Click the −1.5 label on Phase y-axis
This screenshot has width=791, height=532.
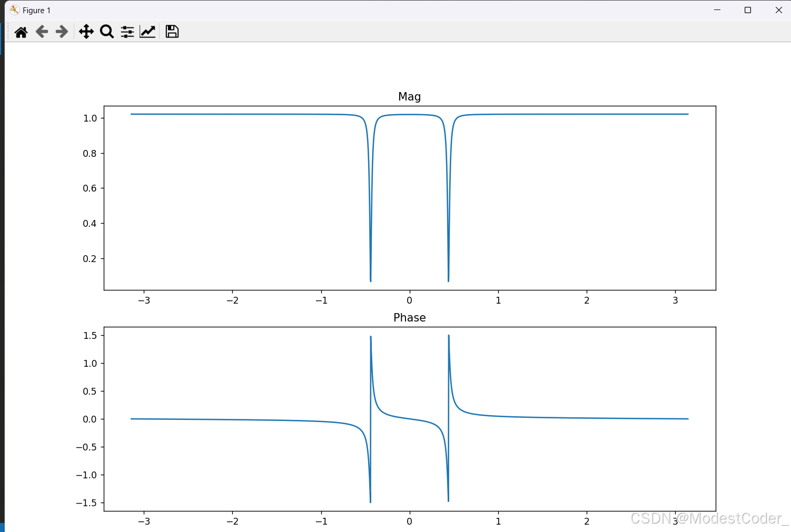click(x=86, y=503)
